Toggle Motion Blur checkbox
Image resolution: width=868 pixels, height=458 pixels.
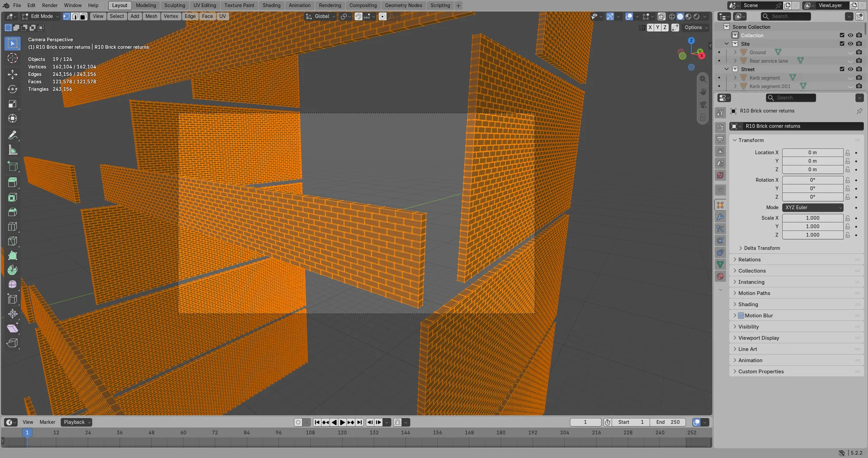(741, 316)
